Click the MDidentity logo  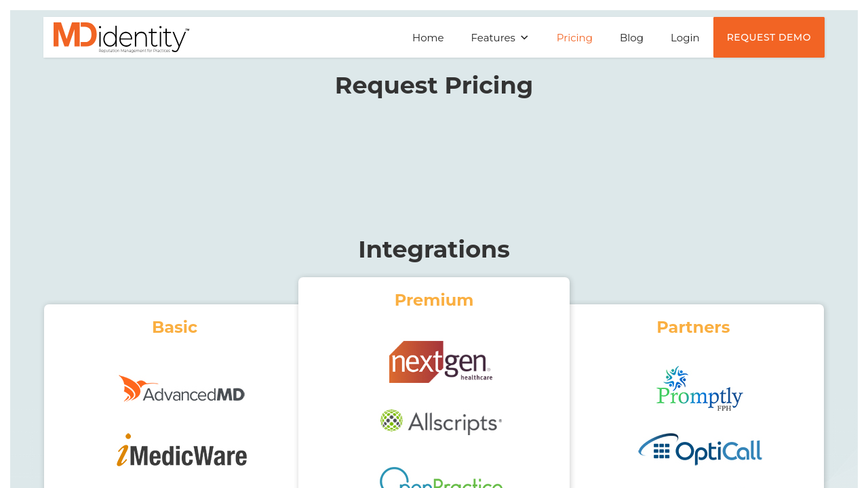[121, 37]
